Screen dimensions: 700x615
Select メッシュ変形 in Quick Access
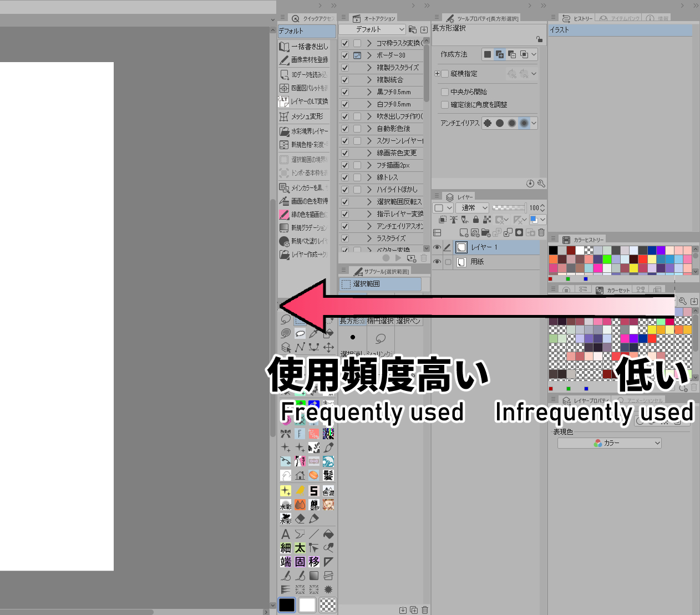305,116
